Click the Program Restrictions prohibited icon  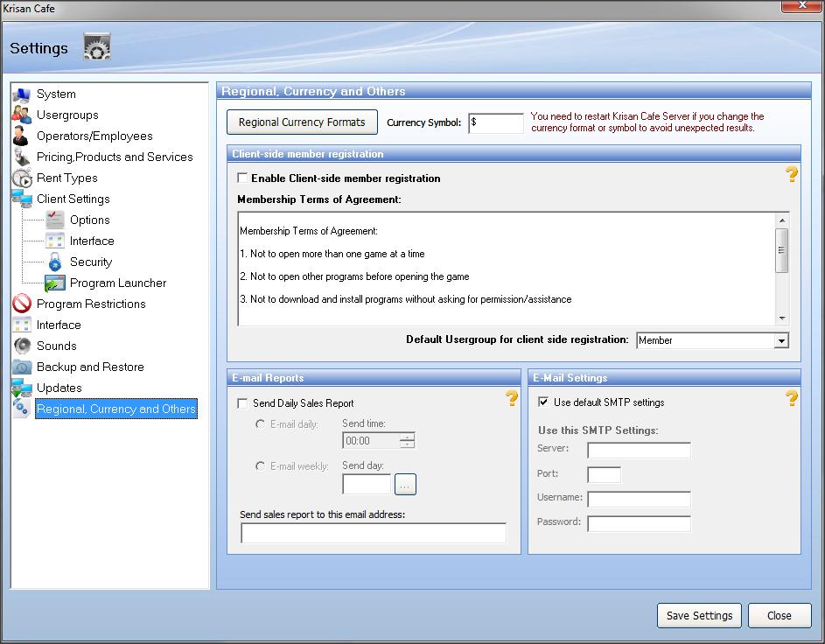coord(22,304)
